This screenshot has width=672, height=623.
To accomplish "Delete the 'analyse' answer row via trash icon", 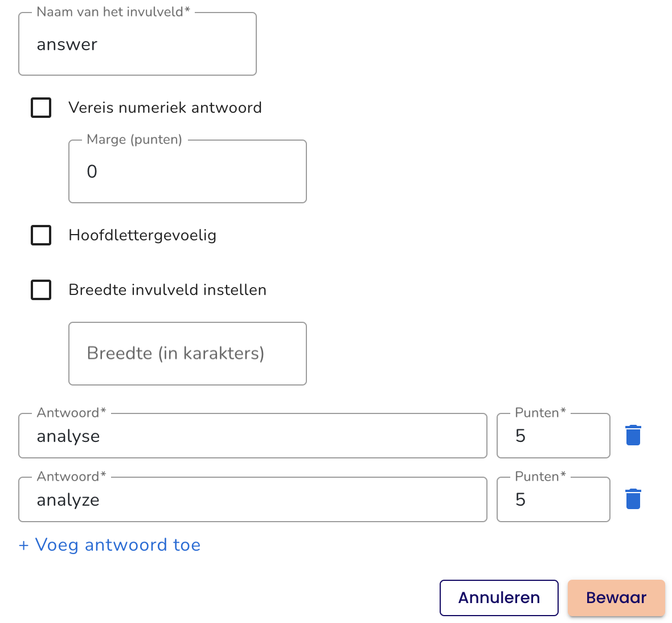I will [x=633, y=435].
